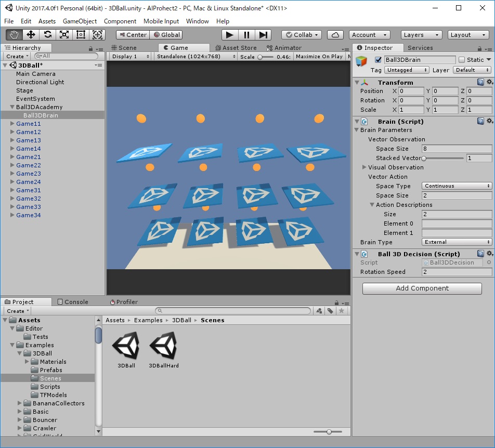The image size is (495, 448).
Task: Open the Collab button menu
Action: click(x=302, y=35)
